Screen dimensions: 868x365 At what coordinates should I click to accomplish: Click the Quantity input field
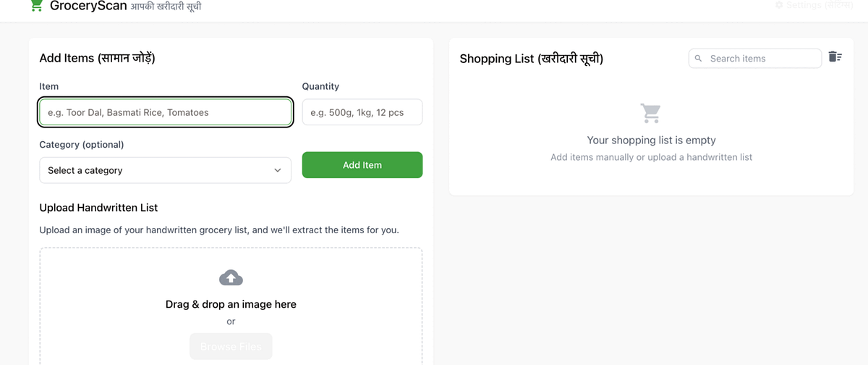coord(362,112)
